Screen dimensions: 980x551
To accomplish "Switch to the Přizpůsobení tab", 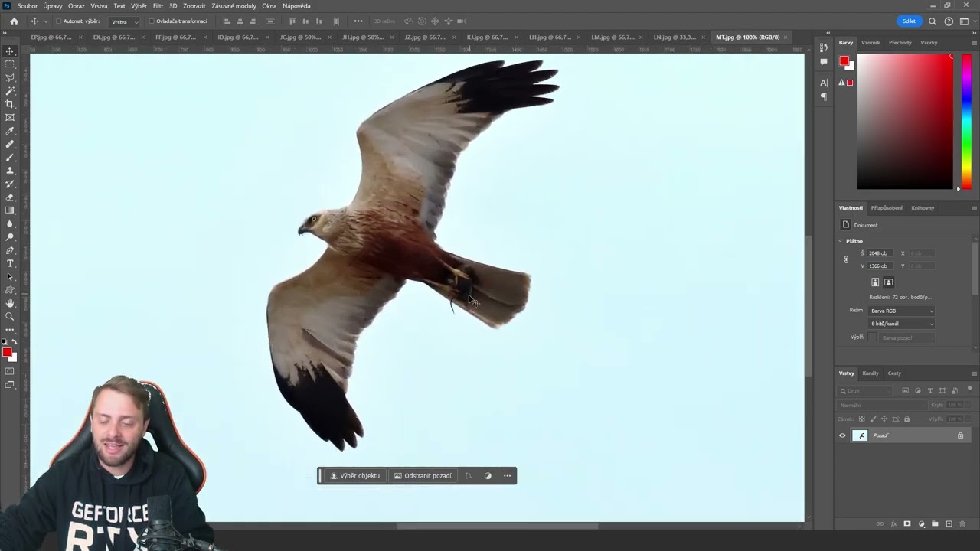I will coord(887,208).
